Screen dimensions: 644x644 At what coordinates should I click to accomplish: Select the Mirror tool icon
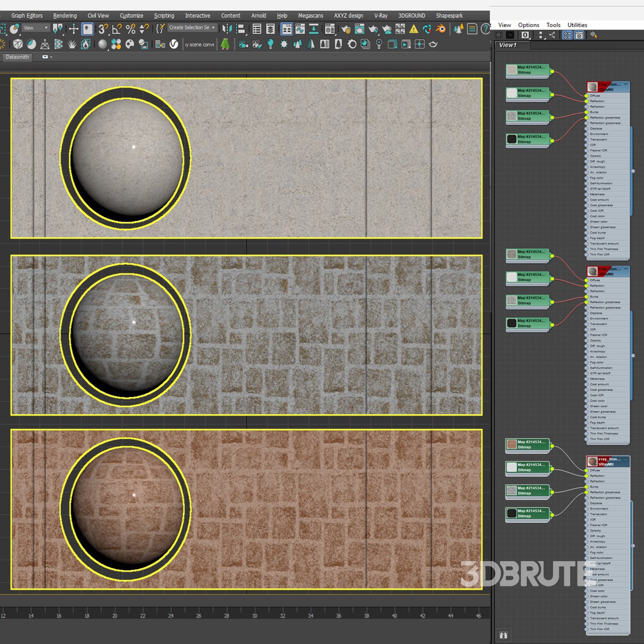pyautogui.click(x=227, y=29)
